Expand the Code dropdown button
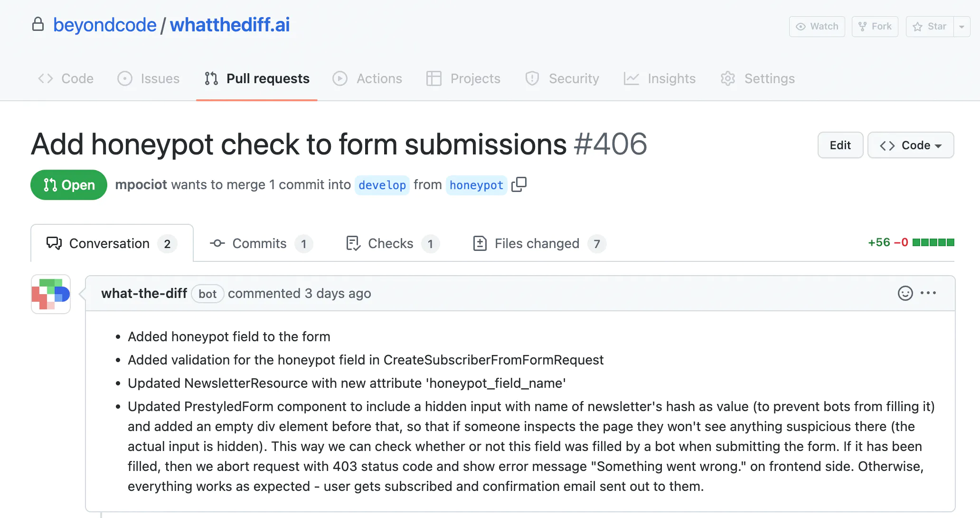980x518 pixels. click(911, 145)
